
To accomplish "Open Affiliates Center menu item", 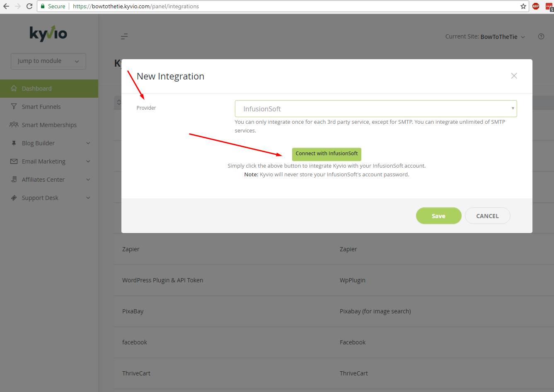I will (x=49, y=180).
